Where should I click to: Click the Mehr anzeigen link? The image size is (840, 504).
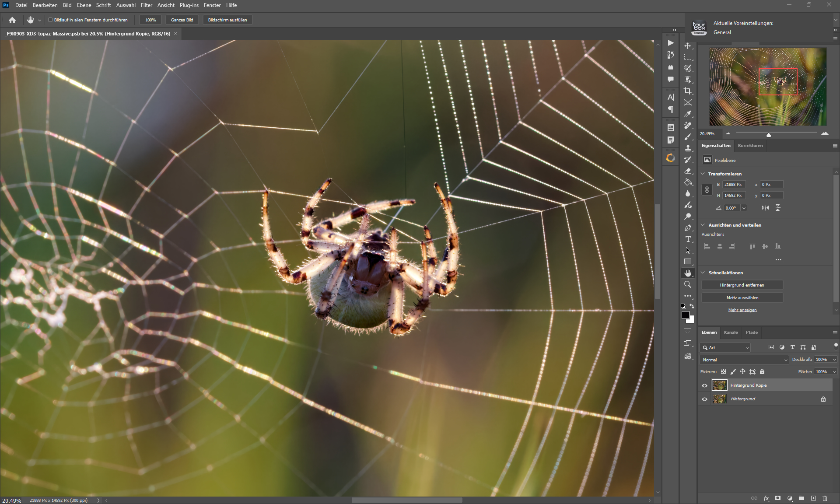tap(742, 310)
